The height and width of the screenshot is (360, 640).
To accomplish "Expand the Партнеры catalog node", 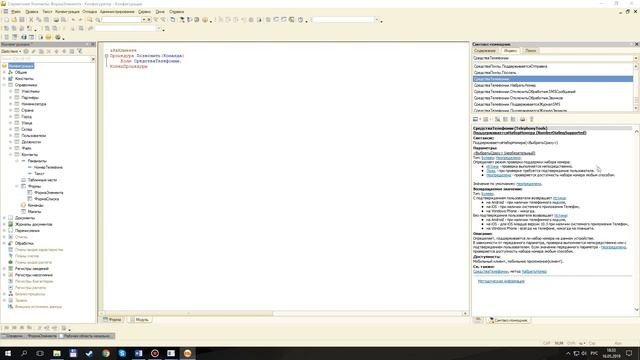I will tap(11, 98).
